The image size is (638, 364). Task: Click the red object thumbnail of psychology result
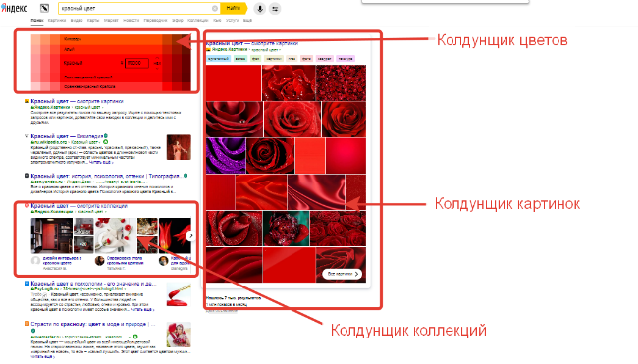click(179, 295)
